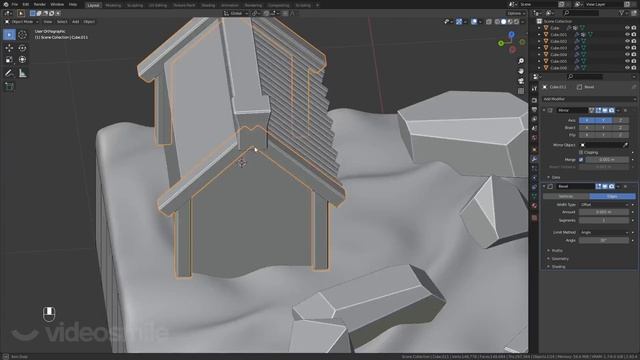Remove the Bevel modifier

(625, 187)
